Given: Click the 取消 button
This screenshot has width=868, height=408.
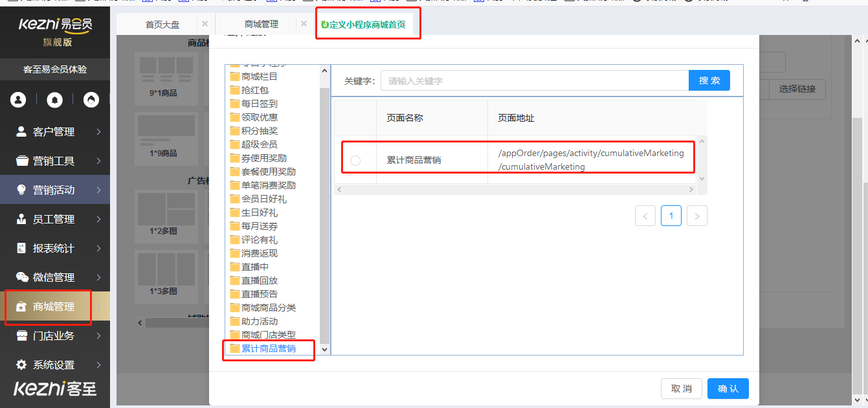Looking at the screenshot, I should pos(682,389).
